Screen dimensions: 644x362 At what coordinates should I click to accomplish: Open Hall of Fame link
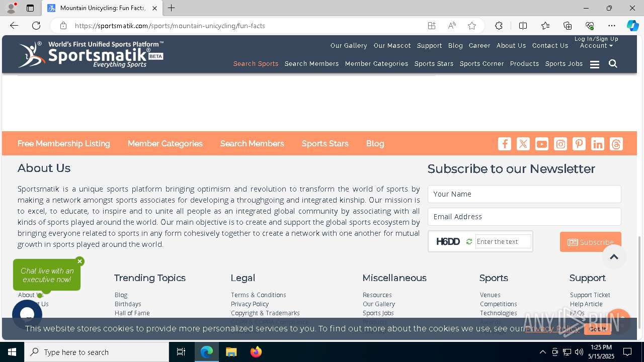(132, 313)
